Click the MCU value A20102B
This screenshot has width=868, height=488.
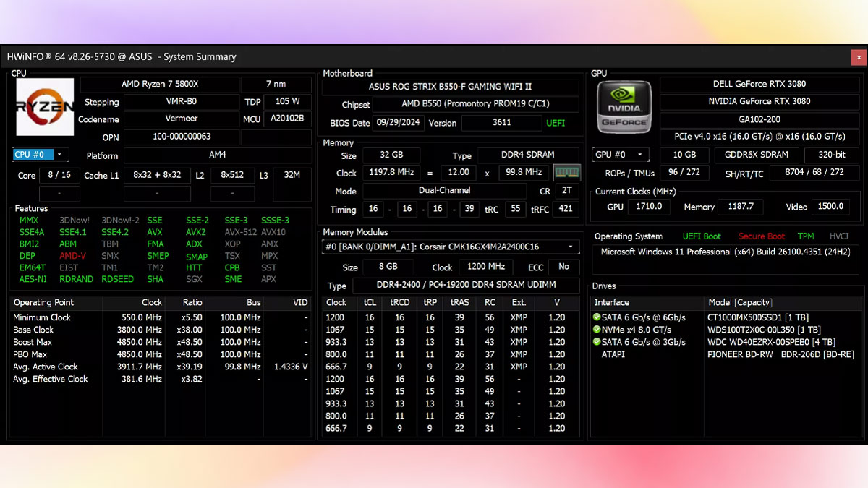[x=287, y=119]
